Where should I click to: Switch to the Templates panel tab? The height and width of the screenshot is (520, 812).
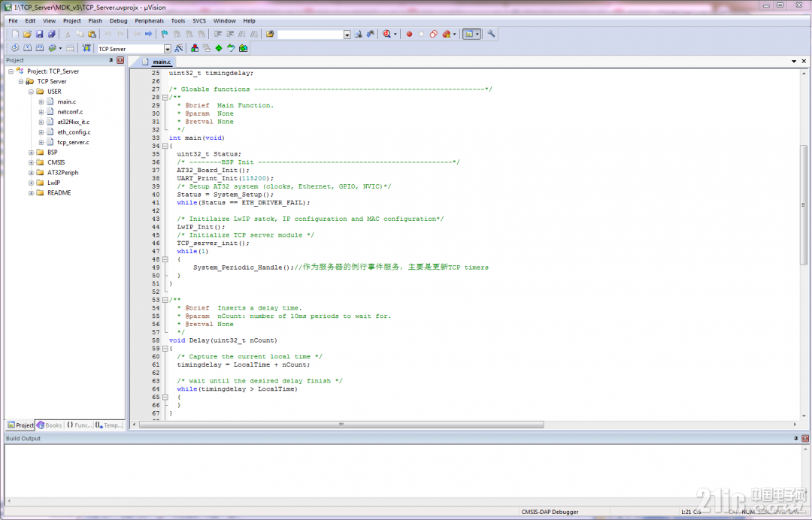[109, 425]
